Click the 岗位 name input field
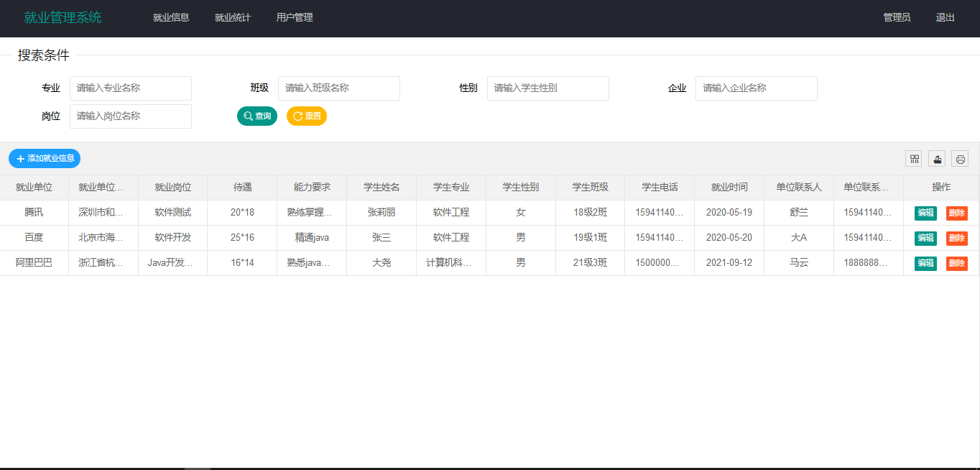Image resolution: width=980 pixels, height=470 pixels. coord(130,116)
